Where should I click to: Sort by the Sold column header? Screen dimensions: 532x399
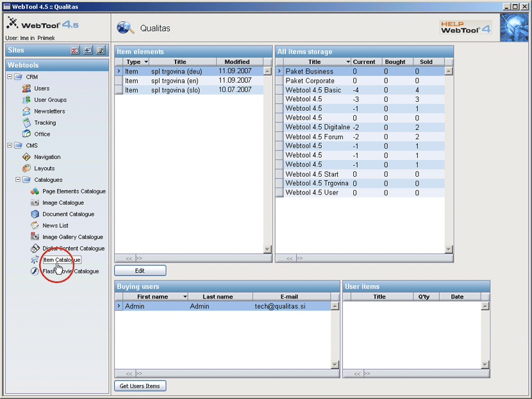tap(426, 62)
